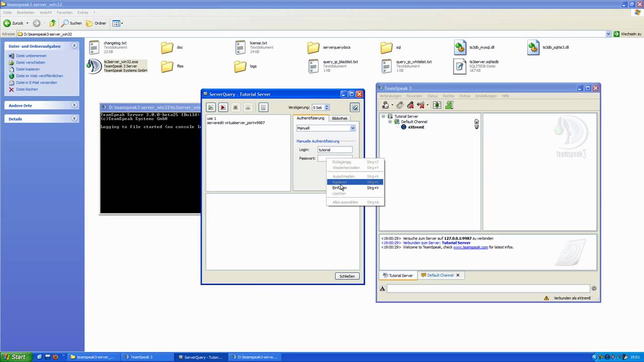Viewport: 644px width, 362px height.
Task: Click the folder-up icon in Explorer toolbar
Action: 52,23
